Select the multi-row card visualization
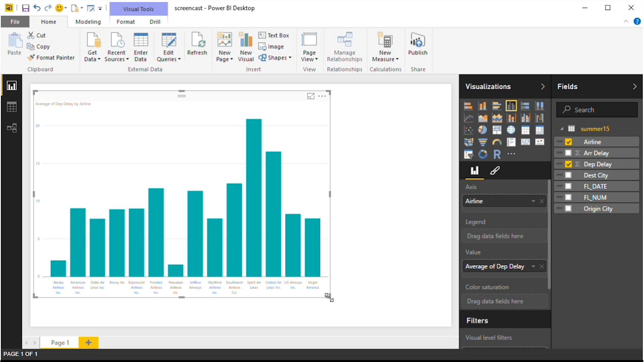 click(x=511, y=142)
